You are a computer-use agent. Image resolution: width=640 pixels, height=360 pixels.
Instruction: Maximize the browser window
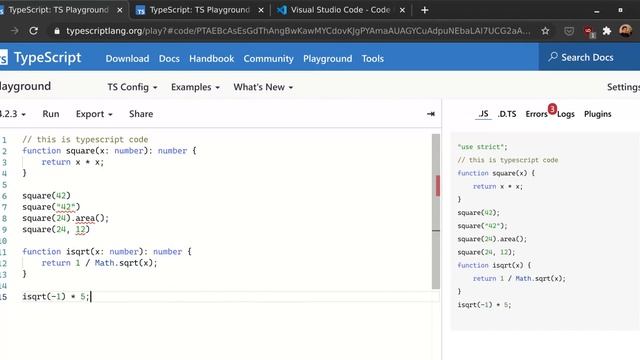click(x=620, y=10)
